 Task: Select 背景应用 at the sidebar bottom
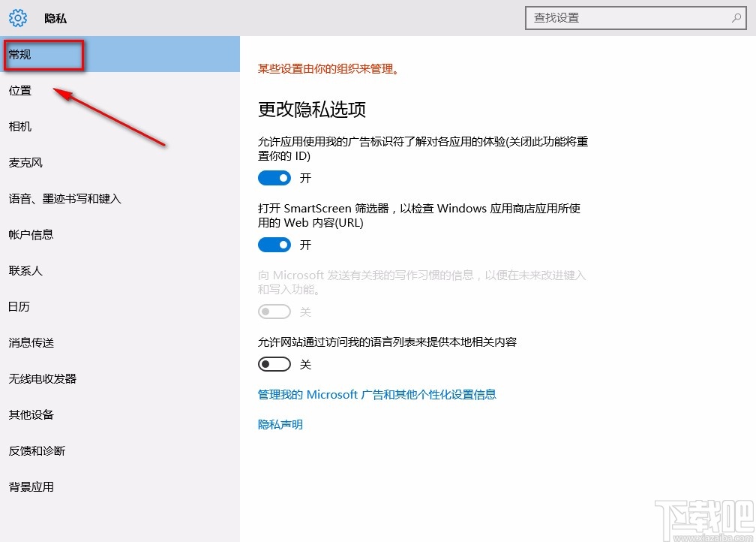tap(31, 486)
